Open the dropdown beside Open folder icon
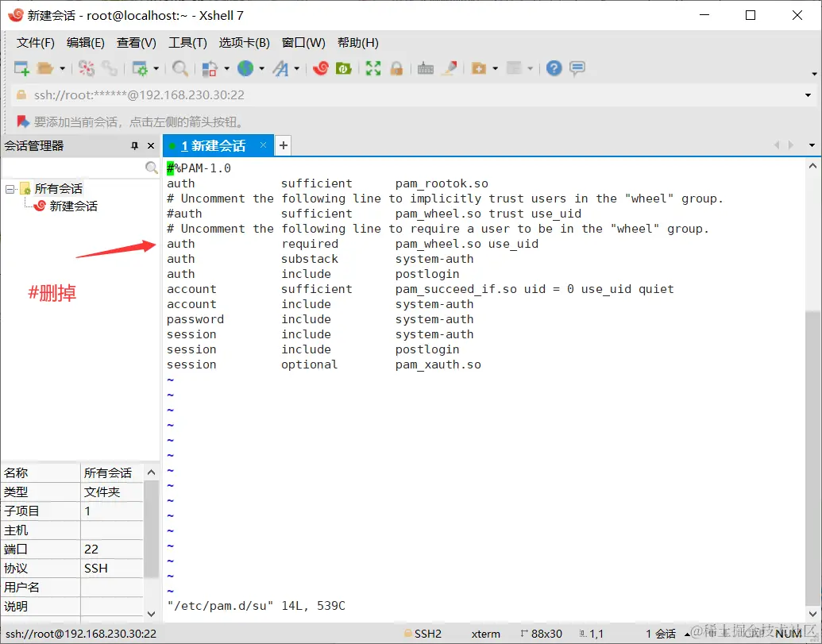Screen dimensions: 822x644 pyautogui.click(x=63, y=68)
